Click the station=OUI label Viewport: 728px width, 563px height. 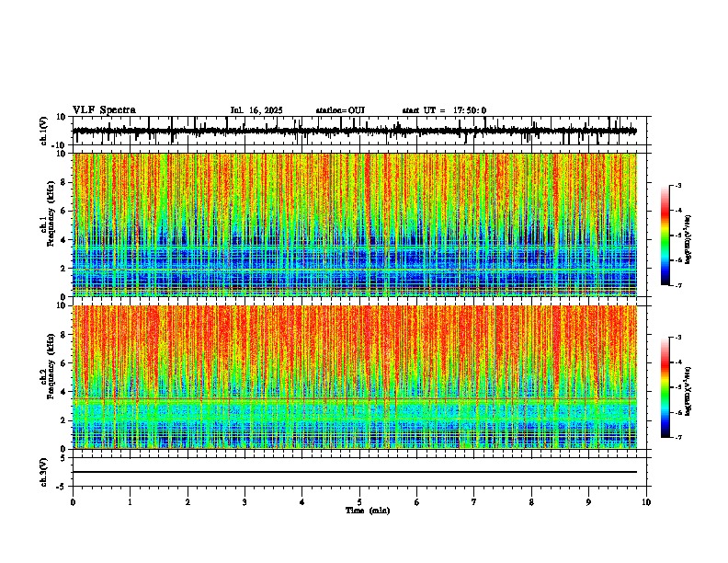340,110
